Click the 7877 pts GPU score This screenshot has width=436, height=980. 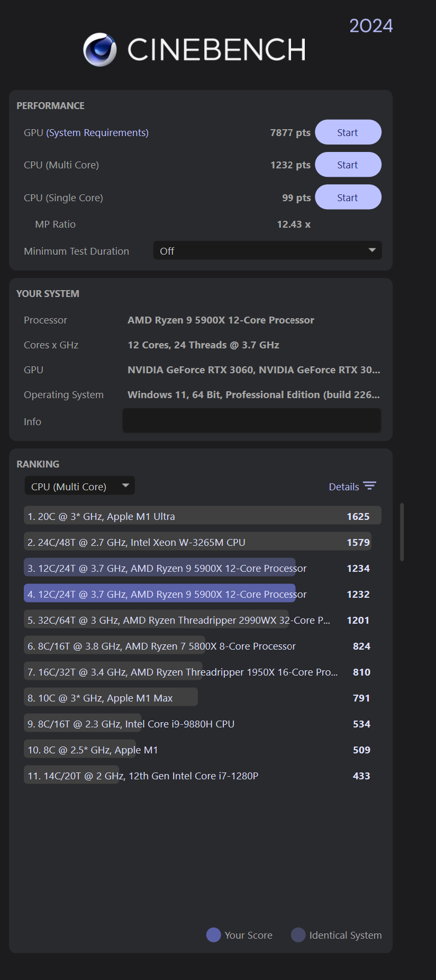290,132
